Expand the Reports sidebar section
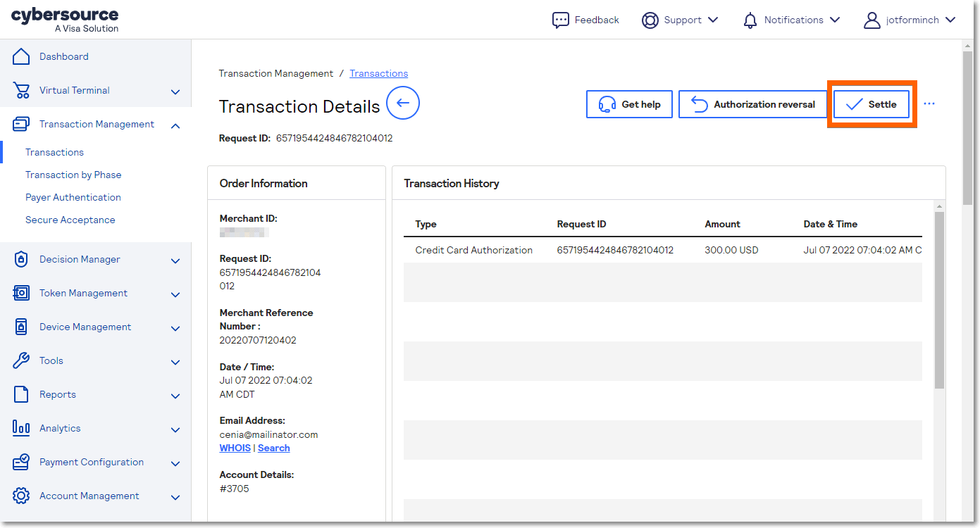 pos(175,396)
